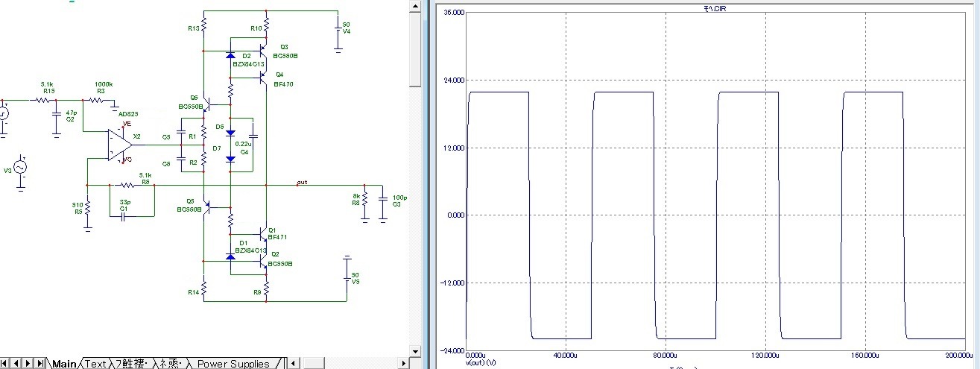The height and width of the screenshot is (369, 980).
Task: Select the R6 feedback resistor label
Action: 145,181
